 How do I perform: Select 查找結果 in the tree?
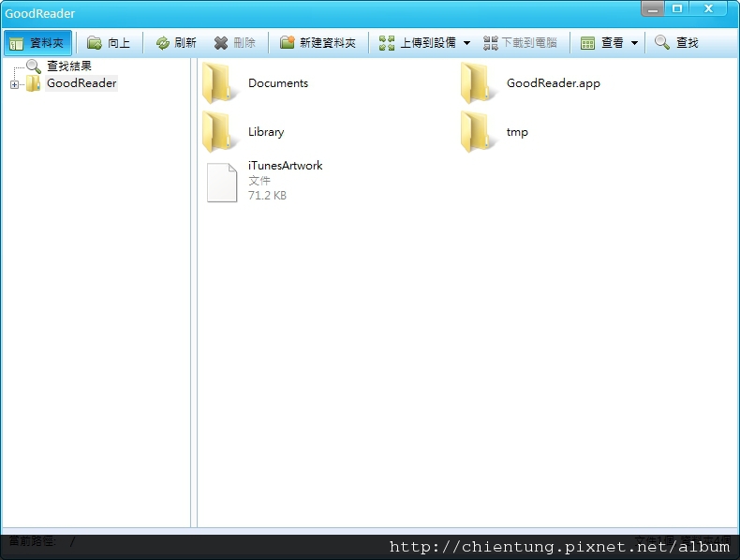[69, 66]
